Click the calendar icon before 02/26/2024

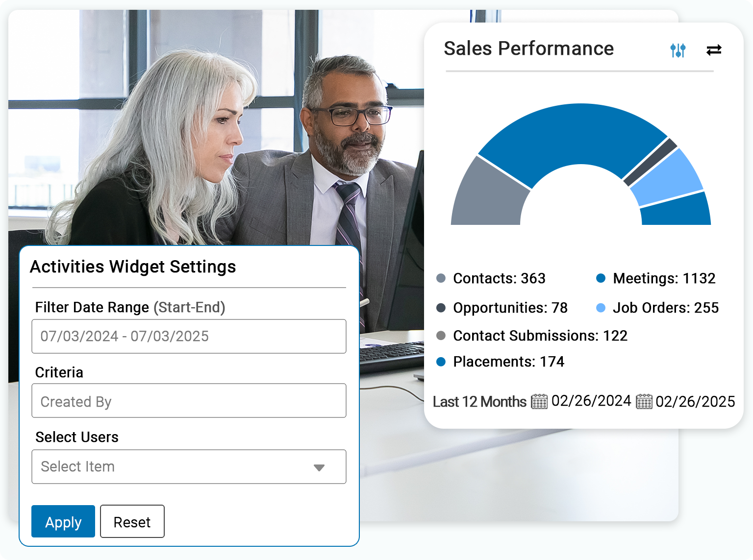[540, 402]
